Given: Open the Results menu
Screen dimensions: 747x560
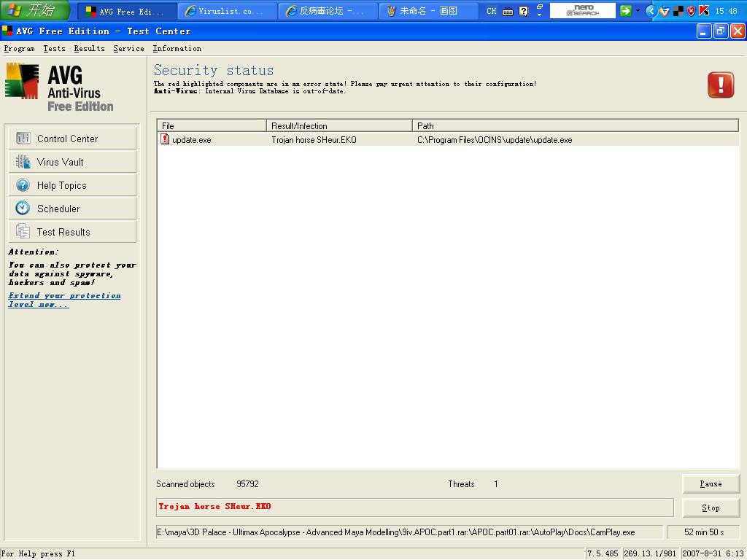Looking at the screenshot, I should 89,49.
